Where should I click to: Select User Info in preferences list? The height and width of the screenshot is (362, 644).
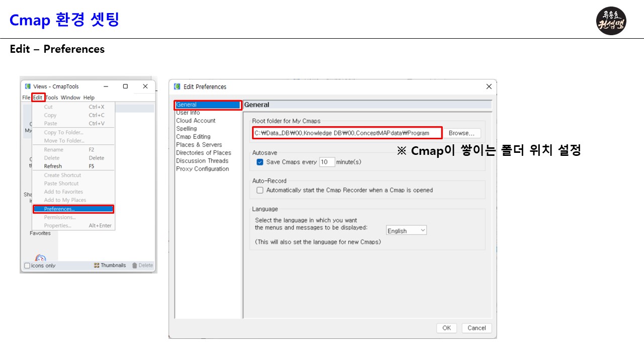pos(188,113)
